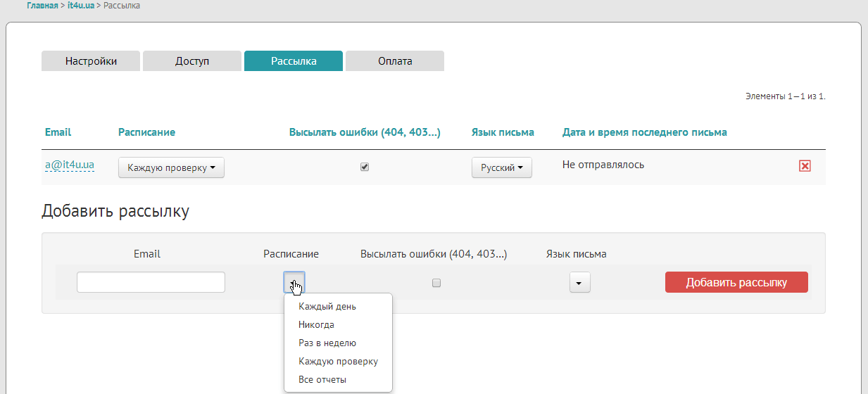Enable send errors checkbox in new mailing form
The height and width of the screenshot is (394, 868).
(x=436, y=283)
